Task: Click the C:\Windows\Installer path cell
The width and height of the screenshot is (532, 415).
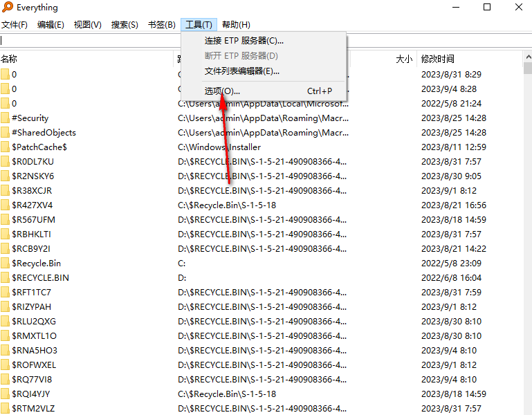Action: (x=219, y=147)
